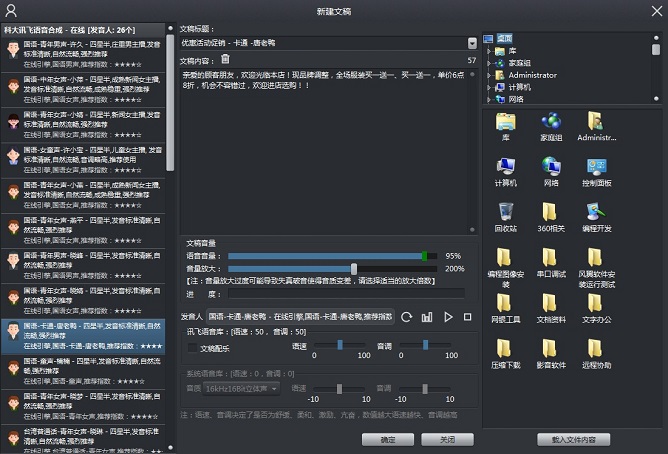This screenshot has height=454, width=668.
Task: Open the 360相关 folder
Action: click(551, 218)
